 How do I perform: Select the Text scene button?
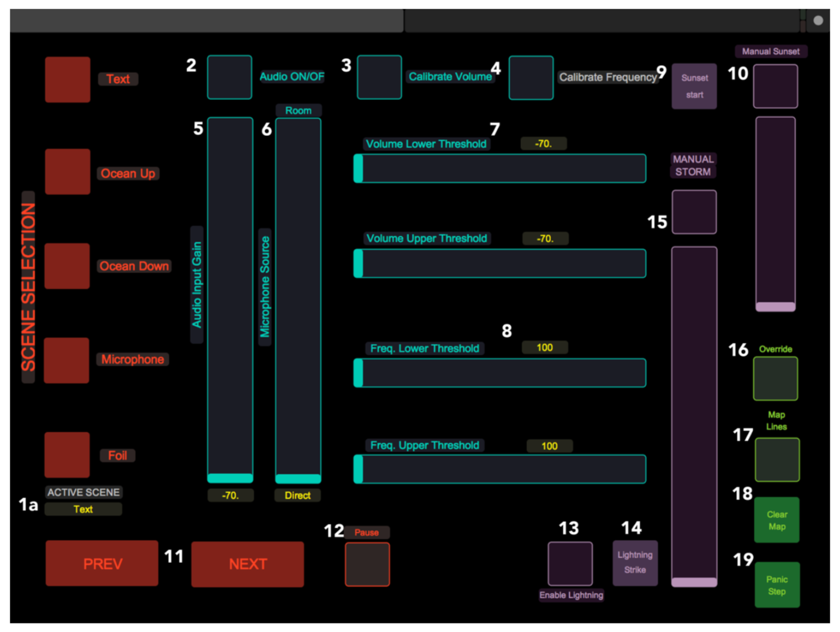coord(67,79)
